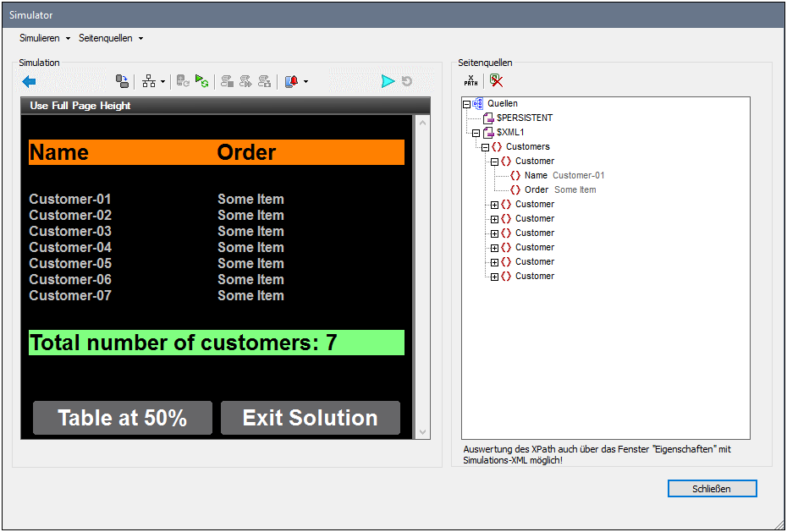Click the $PERSISTENT page source node
787x532 pixels.
pos(524,118)
